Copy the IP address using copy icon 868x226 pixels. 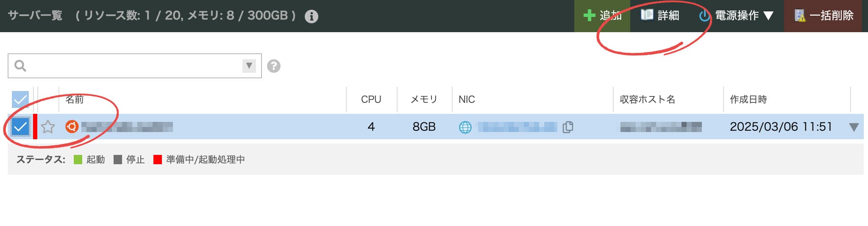(x=568, y=127)
